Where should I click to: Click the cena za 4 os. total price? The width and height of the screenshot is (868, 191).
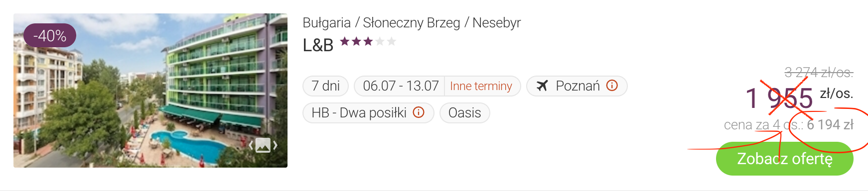click(x=788, y=124)
